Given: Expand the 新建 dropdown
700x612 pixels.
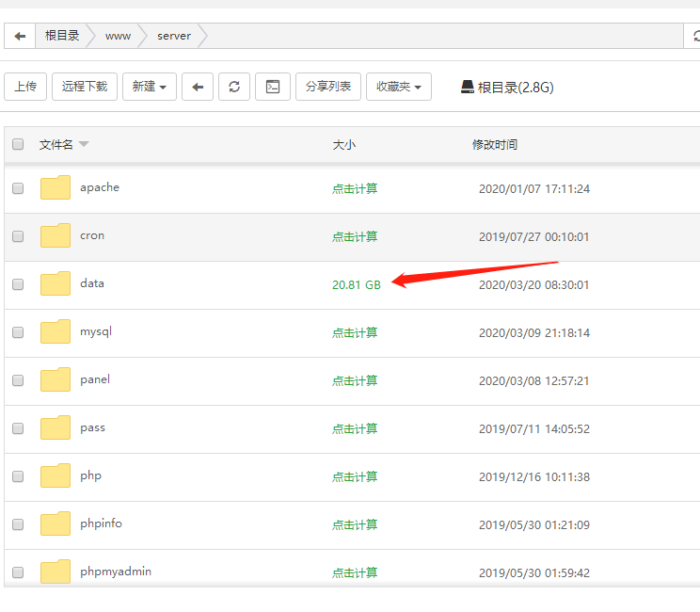Looking at the screenshot, I should point(150,87).
